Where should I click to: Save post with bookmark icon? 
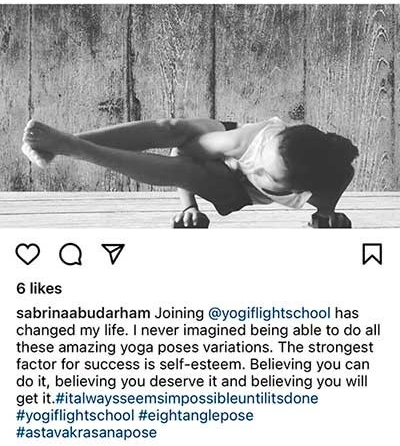372,254
